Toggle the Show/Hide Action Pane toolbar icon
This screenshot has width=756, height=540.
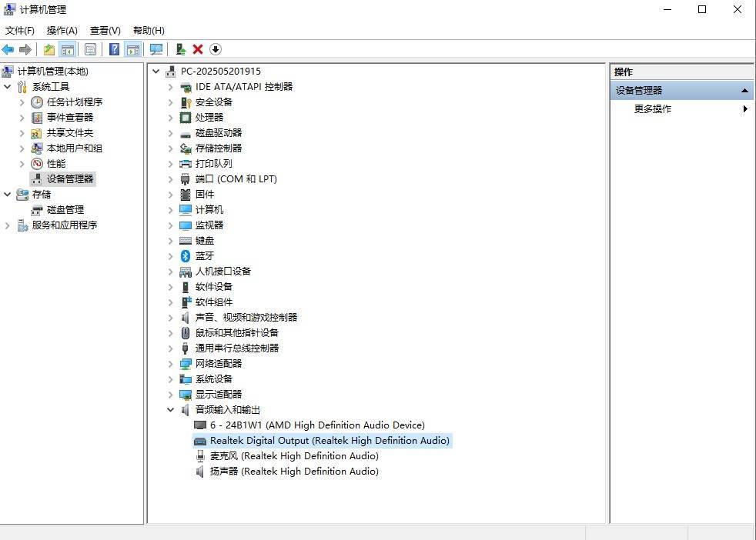[133, 49]
